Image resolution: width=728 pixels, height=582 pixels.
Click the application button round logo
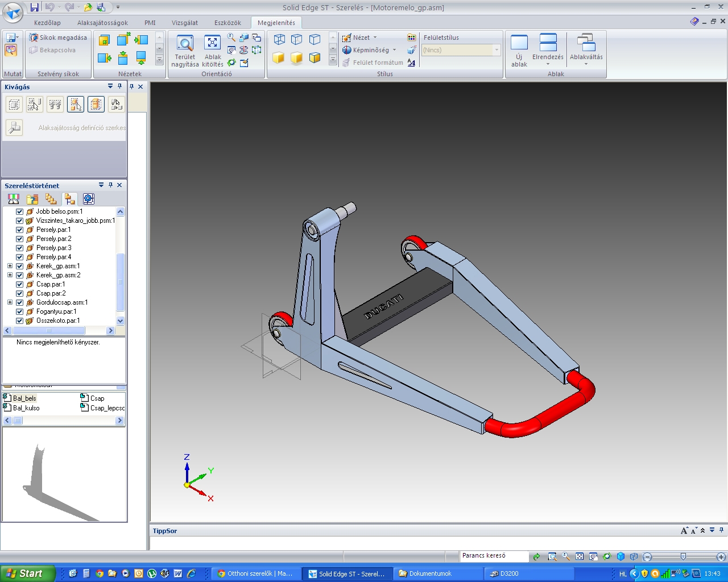point(13,12)
